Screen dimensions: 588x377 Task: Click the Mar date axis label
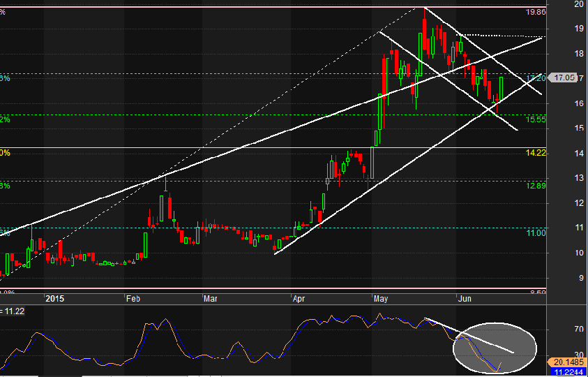click(211, 299)
